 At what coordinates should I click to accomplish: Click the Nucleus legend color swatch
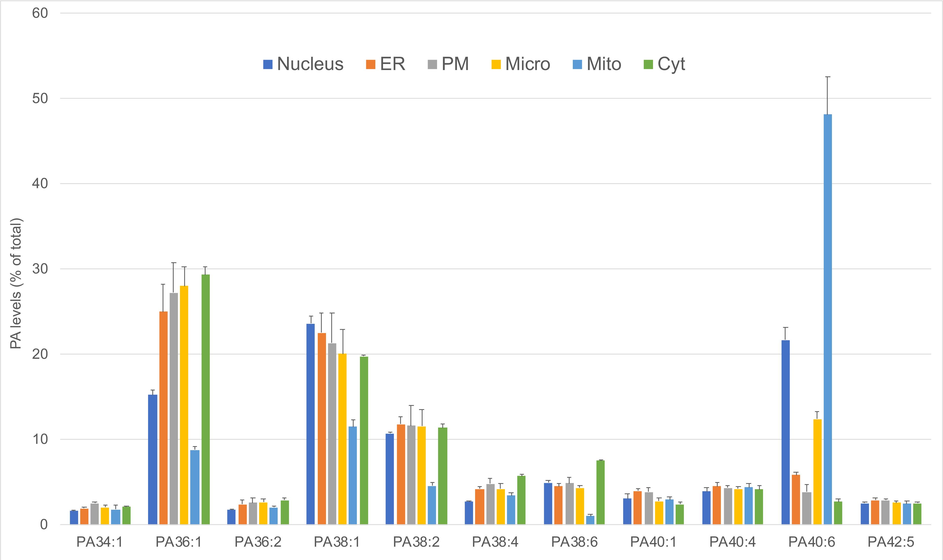(x=268, y=65)
